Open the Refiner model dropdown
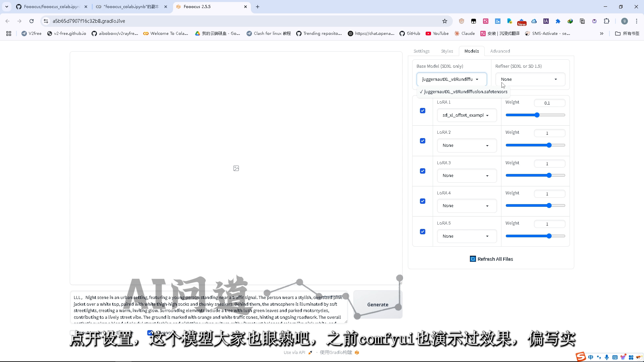Screen dimensions: 644x362 tap(530, 79)
